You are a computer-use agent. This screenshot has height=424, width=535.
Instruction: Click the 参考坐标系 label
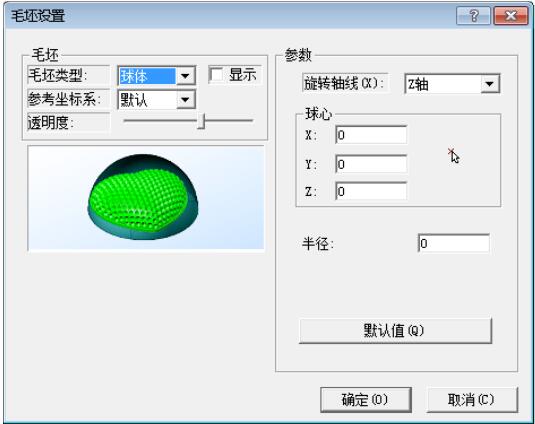pyautogui.click(x=64, y=99)
